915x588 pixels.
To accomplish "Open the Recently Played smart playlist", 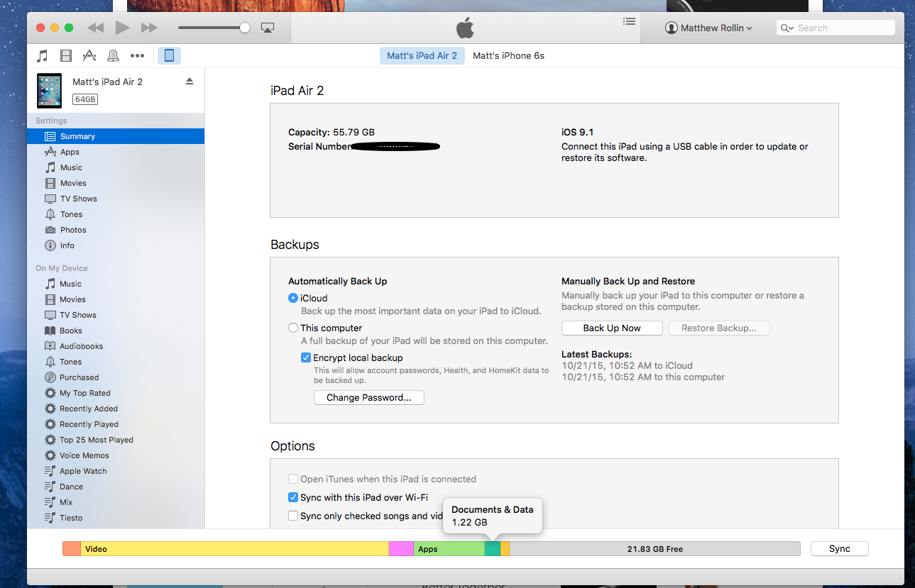I will coord(116,424).
